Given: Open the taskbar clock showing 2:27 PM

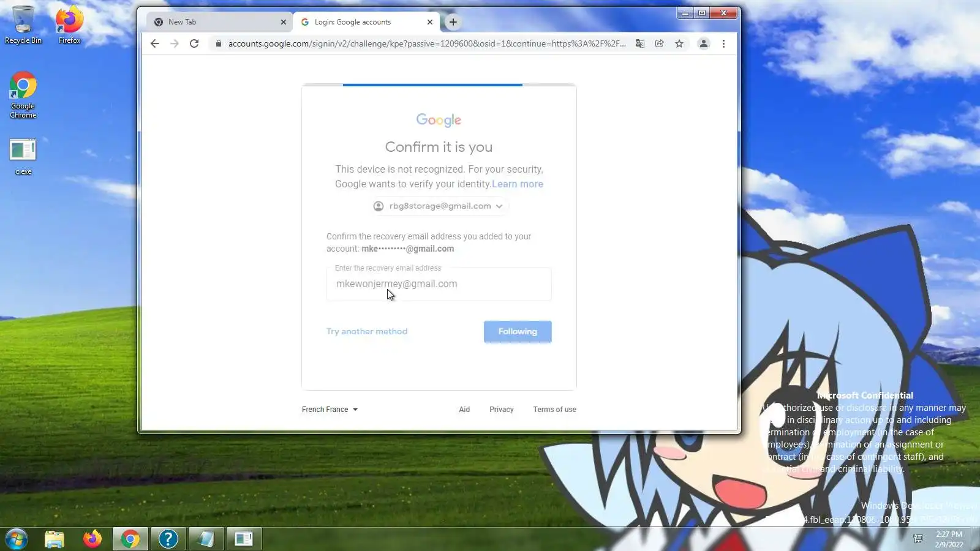Looking at the screenshot, I should click(949, 539).
